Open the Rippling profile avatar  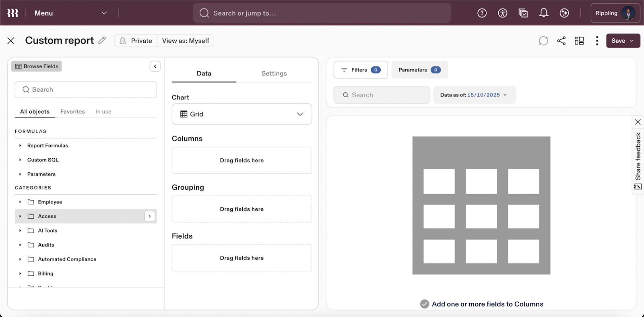coord(628,13)
